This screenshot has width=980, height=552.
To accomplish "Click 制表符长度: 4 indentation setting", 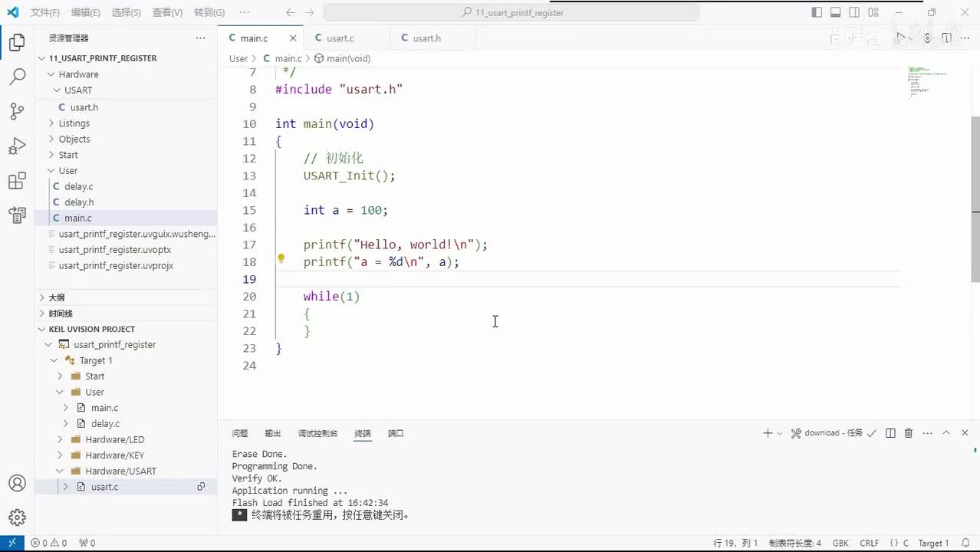I will [794, 543].
